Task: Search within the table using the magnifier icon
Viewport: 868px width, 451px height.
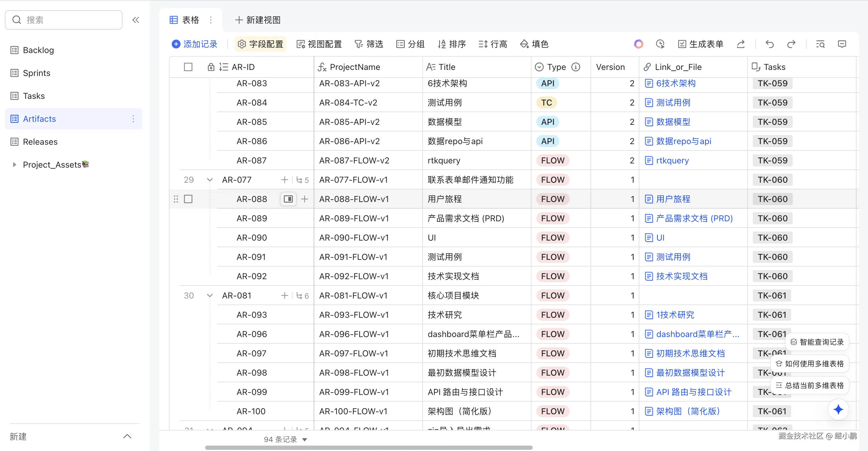Action: click(x=820, y=44)
